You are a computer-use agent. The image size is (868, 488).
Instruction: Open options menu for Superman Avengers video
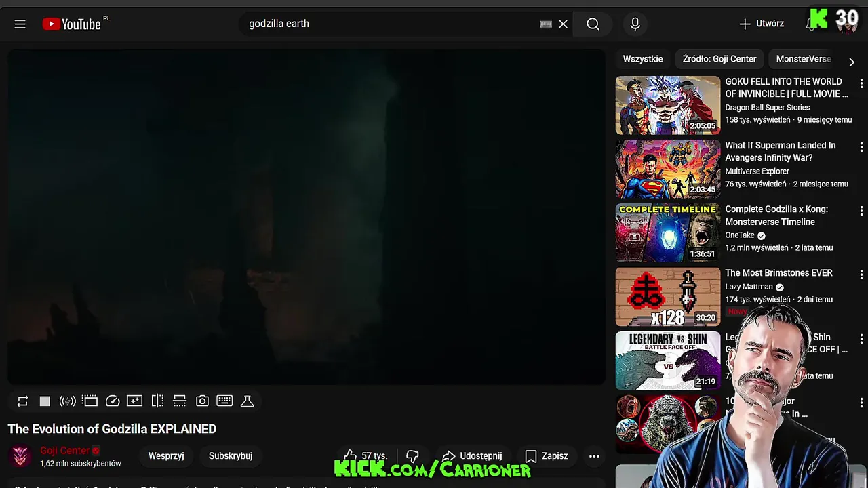click(x=861, y=147)
